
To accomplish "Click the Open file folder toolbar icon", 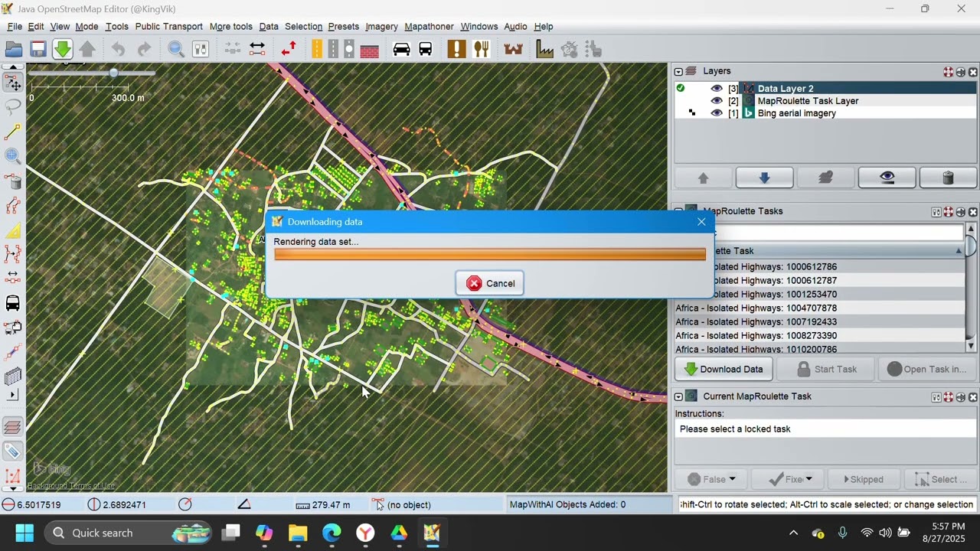I will 14,49.
